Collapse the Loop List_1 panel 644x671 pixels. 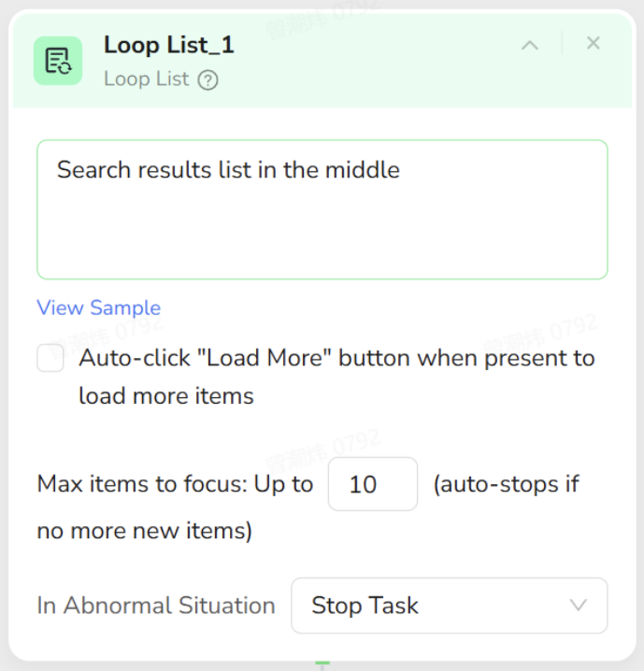pyautogui.click(x=530, y=44)
